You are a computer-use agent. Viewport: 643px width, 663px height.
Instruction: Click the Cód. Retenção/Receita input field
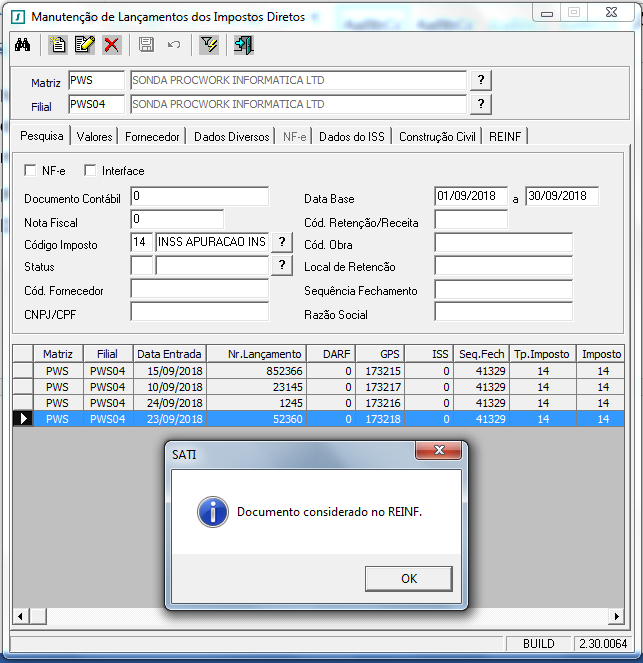point(471,219)
